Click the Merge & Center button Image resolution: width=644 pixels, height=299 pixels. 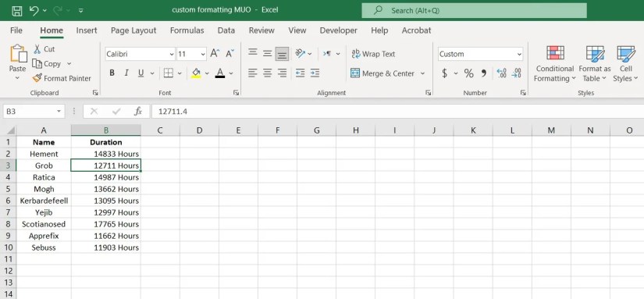point(382,73)
